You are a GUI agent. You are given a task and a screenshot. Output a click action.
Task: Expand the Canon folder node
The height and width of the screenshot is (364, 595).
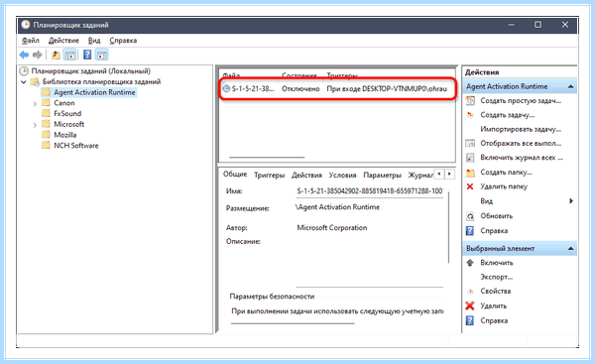[35, 103]
